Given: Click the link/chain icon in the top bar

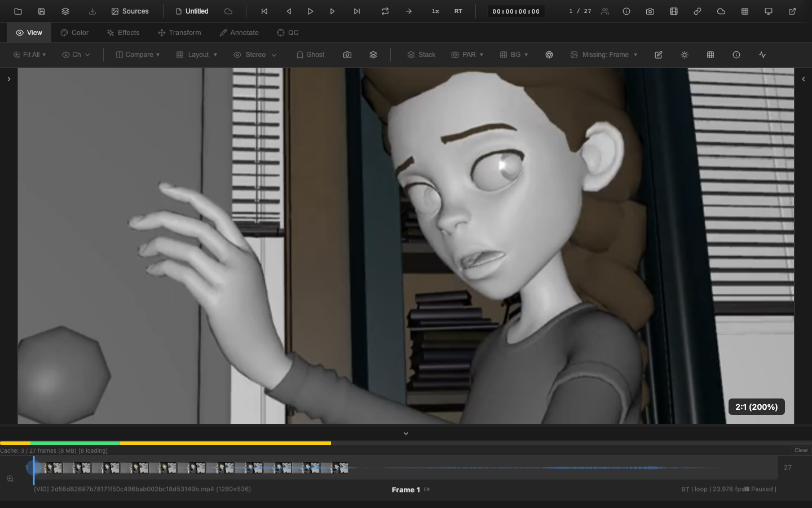Looking at the screenshot, I should [x=697, y=11].
